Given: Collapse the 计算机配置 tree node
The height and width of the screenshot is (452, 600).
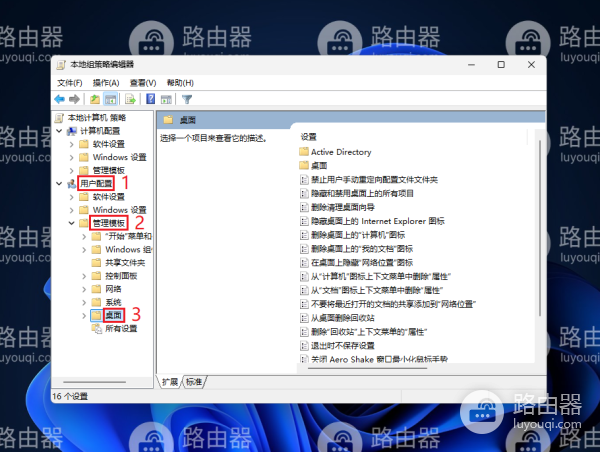Looking at the screenshot, I should pyautogui.click(x=60, y=131).
